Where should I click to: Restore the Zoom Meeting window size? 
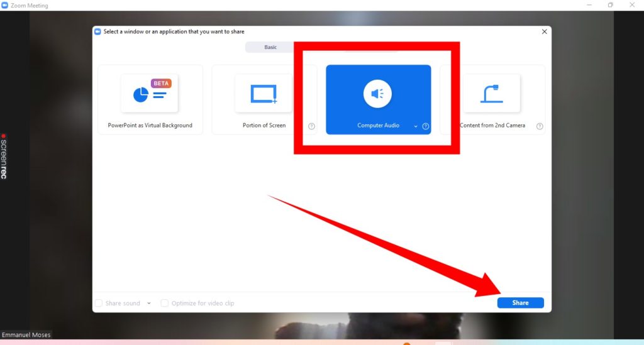tap(610, 5)
